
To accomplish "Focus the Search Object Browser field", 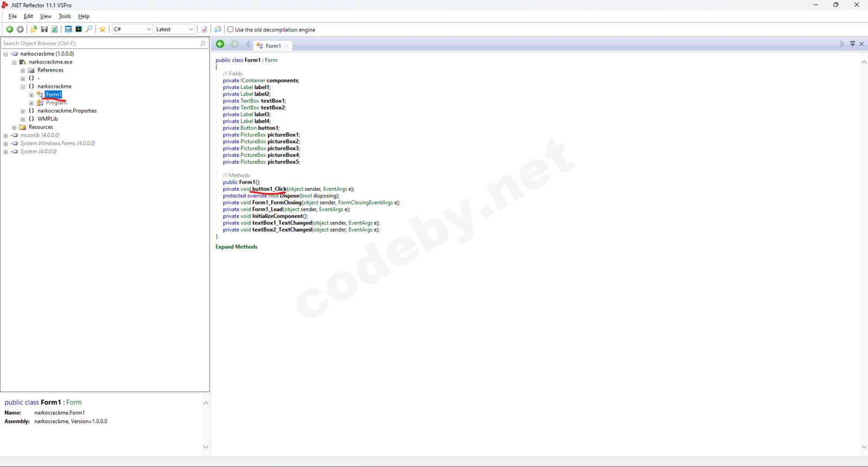I will [100, 43].
